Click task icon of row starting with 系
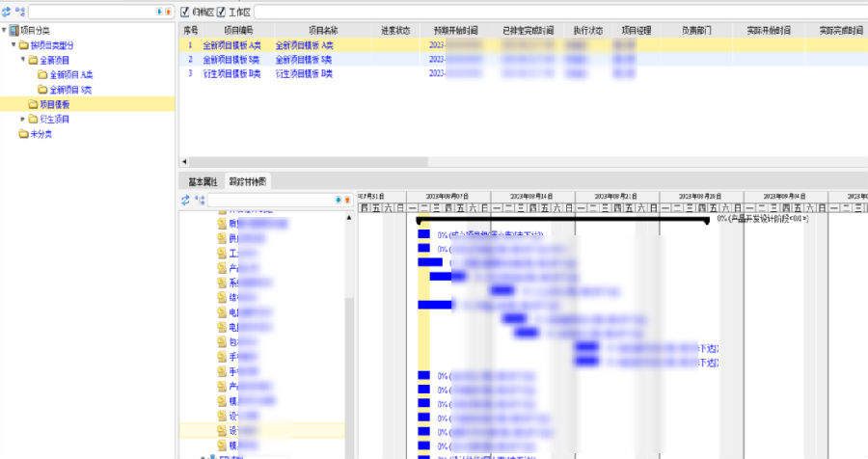The width and height of the screenshot is (868, 459). tap(222, 283)
